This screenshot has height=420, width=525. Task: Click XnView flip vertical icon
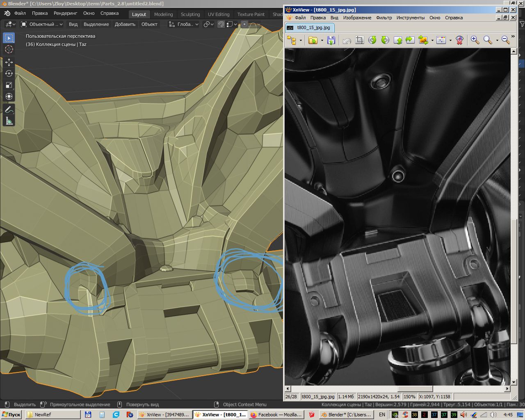click(397, 40)
